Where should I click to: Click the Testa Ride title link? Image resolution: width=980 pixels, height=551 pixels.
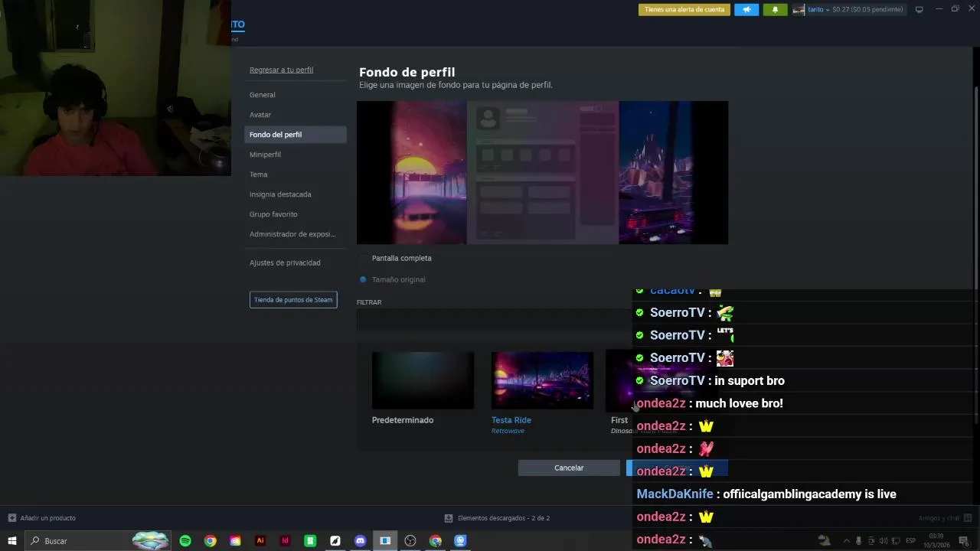[x=511, y=420]
